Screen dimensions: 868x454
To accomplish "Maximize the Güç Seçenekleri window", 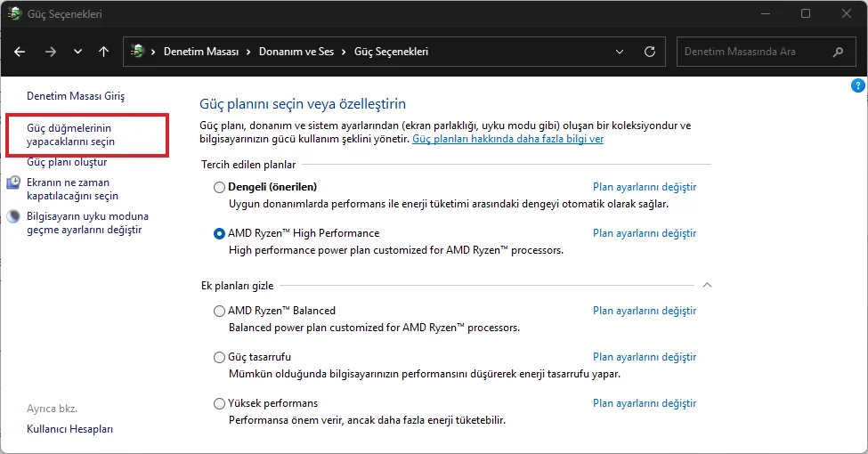I will pyautogui.click(x=806, y=14).
